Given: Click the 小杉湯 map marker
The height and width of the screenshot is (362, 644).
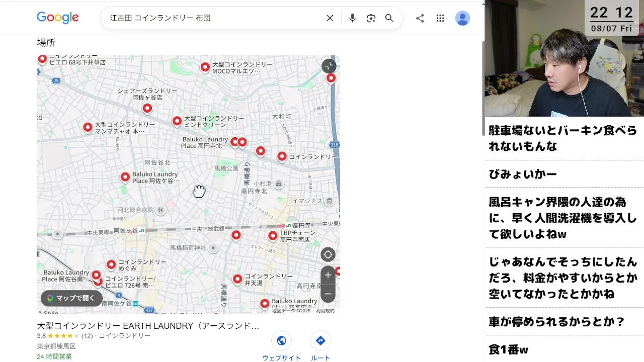Looking at the screenshot, I should click(279, 184).
